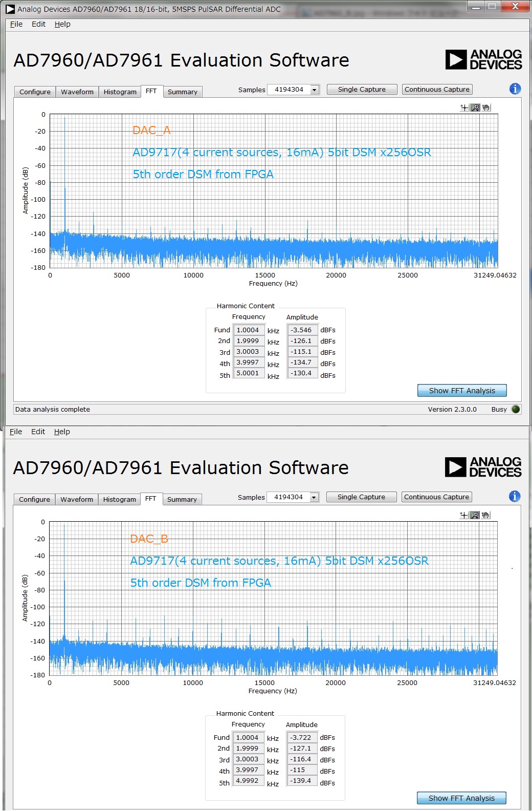Click Fund amplitude -3.546 field
532x811 pixels.
pos(302,330)
